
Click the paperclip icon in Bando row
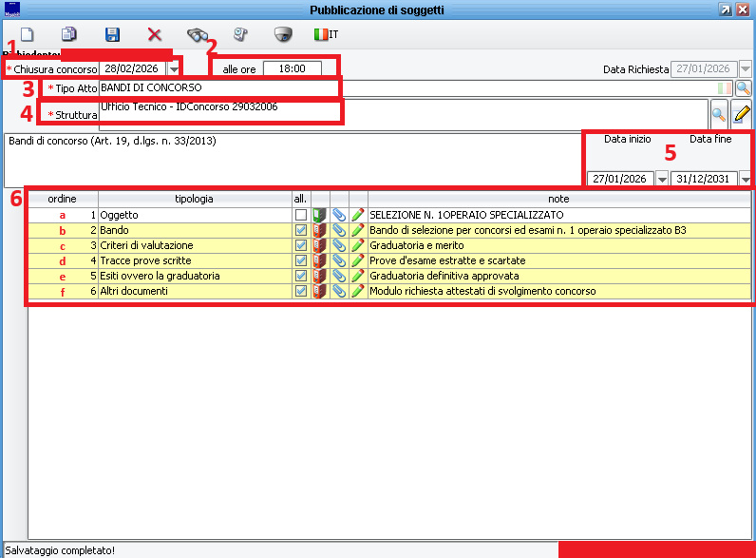click(x=339, y=230)
